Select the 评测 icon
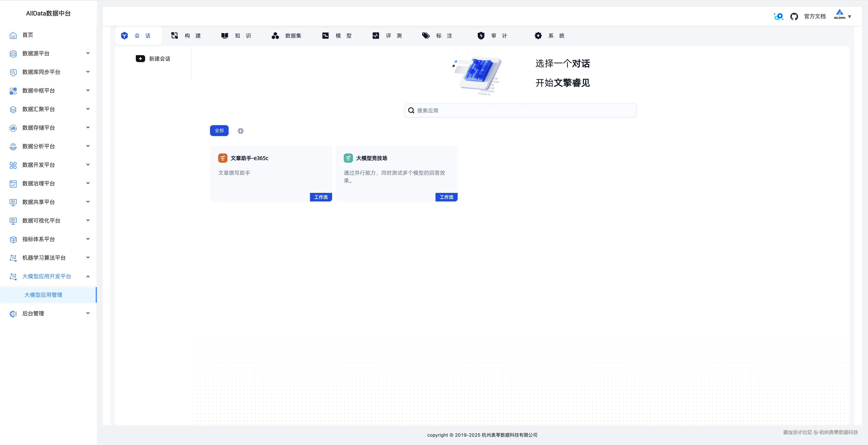This screenshot has width=868, height=445. (375, 35)
